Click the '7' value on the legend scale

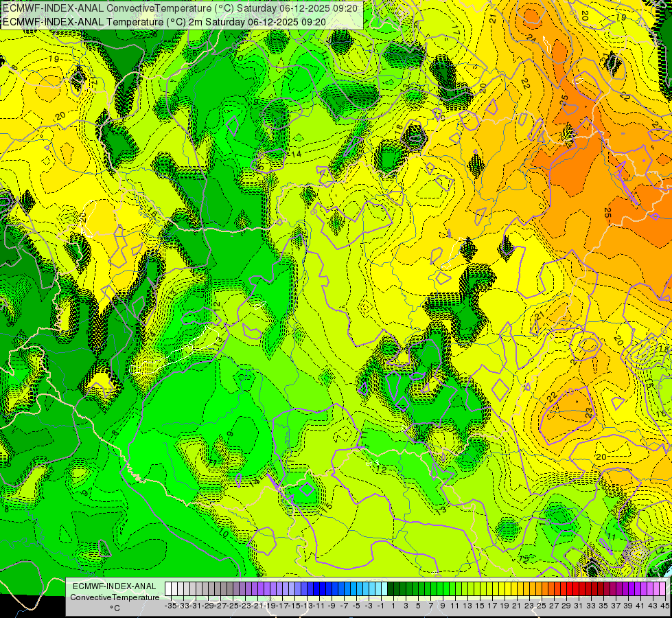click(430, 606)
